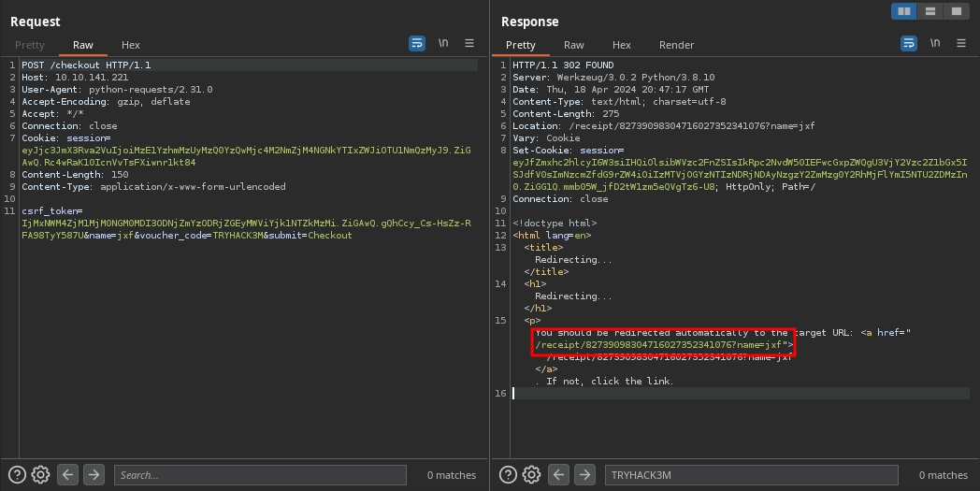Select side-by-side split layout icon

[903, 11]
